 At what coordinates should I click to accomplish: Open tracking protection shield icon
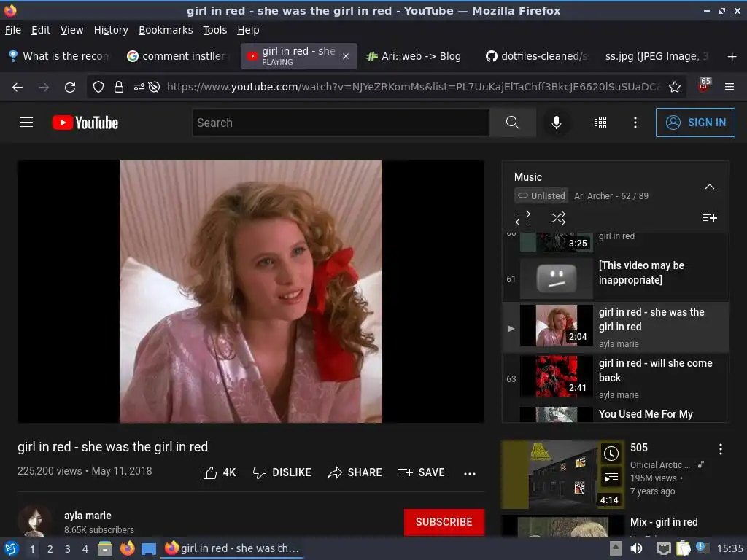coord(98,87)
